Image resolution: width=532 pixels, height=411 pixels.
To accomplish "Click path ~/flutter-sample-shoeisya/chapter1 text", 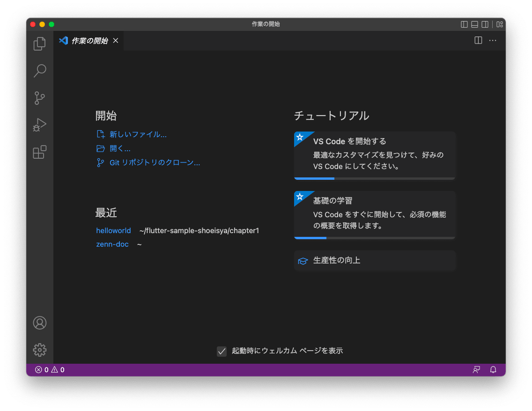I will (199, 231).
